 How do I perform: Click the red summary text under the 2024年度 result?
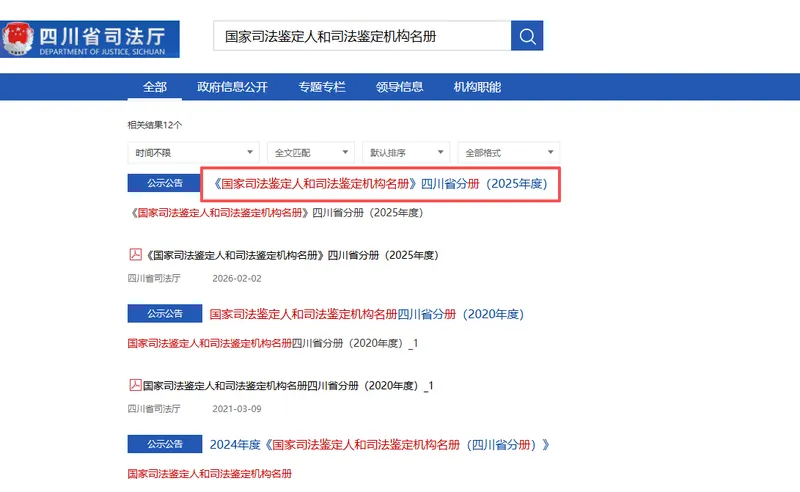click(210, 474)
